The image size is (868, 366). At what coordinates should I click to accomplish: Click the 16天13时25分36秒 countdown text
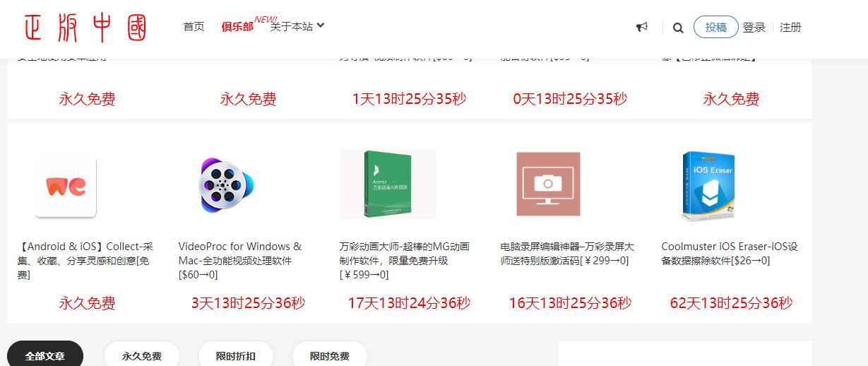[x=570, y=303]
